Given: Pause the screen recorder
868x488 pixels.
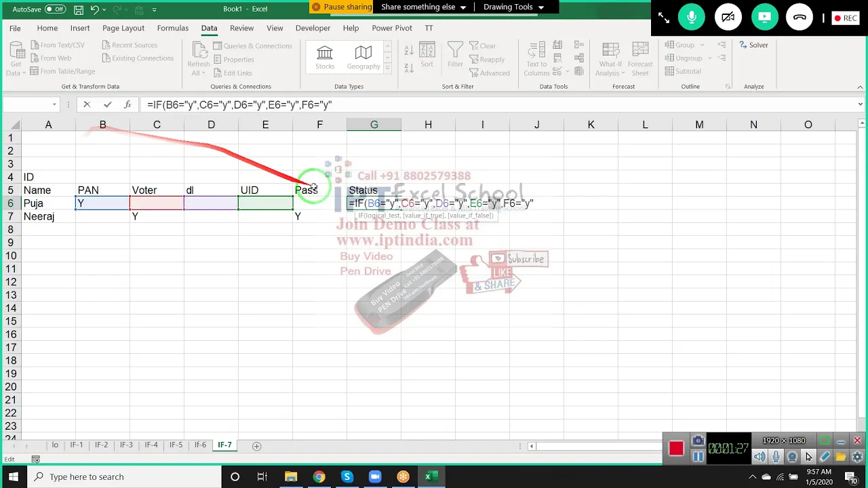Looking at the screenshot, I should [x=698, y=456].
